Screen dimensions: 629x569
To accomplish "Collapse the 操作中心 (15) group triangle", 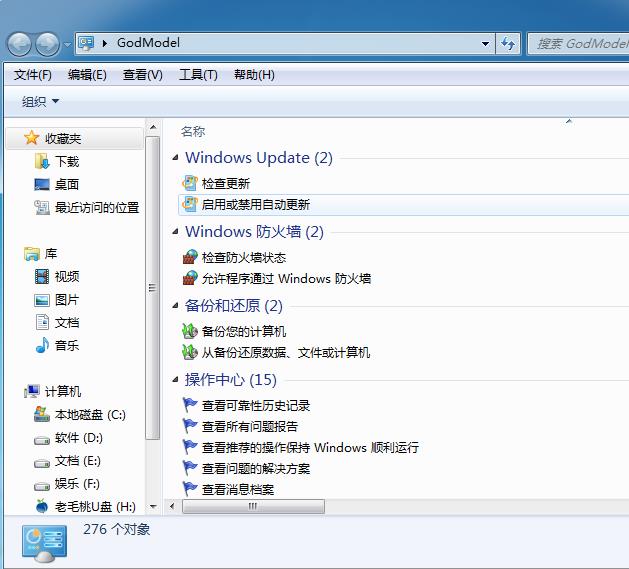I will (175, 380).
